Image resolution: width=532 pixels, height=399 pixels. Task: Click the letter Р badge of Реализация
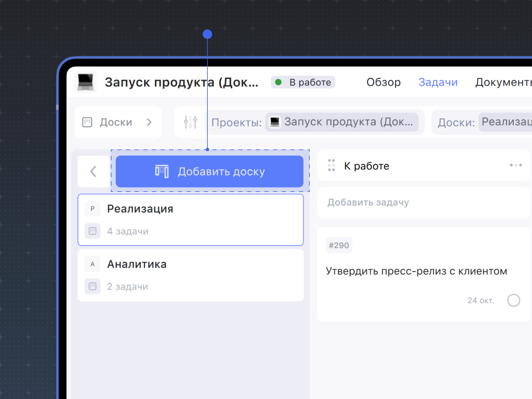(x=92, y=209)
